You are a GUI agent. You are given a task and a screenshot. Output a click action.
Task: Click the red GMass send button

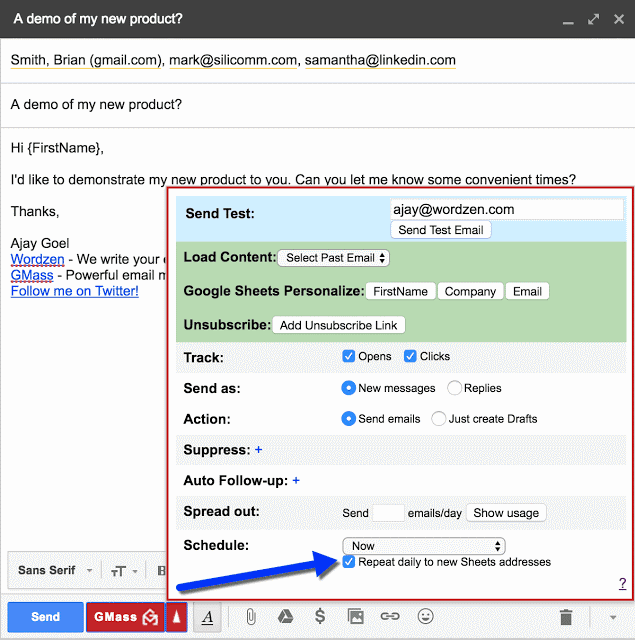click(x=125, y=617)
